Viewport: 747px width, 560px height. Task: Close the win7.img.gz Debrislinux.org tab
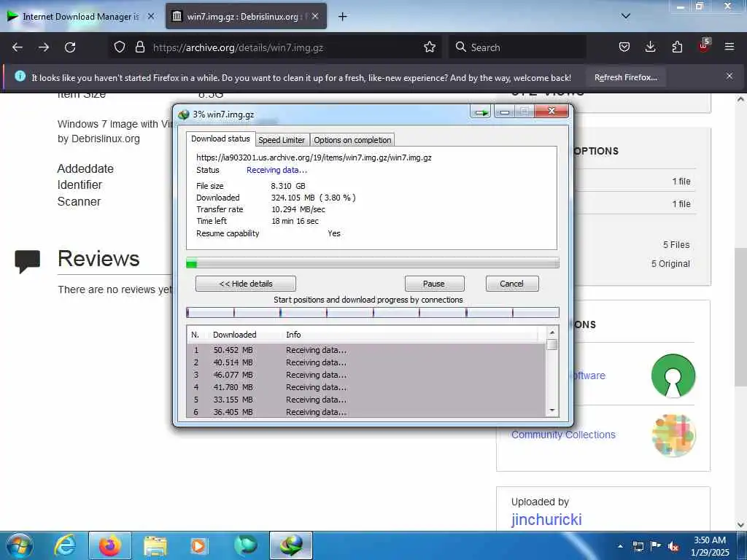point(315,16)
